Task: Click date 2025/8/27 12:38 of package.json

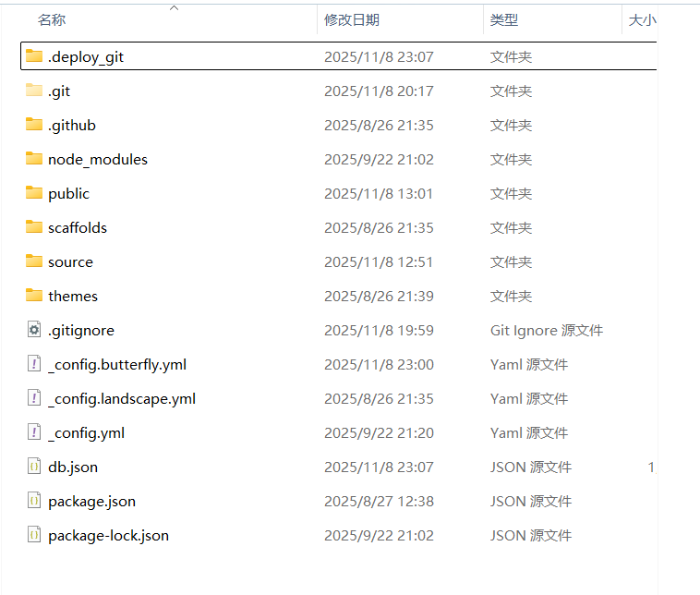Action: point(379,502)
